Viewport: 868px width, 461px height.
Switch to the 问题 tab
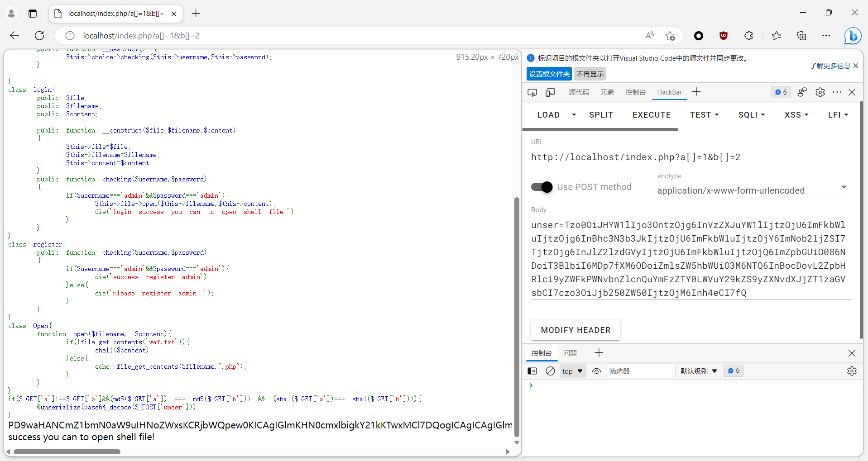[x=570, y=353]
